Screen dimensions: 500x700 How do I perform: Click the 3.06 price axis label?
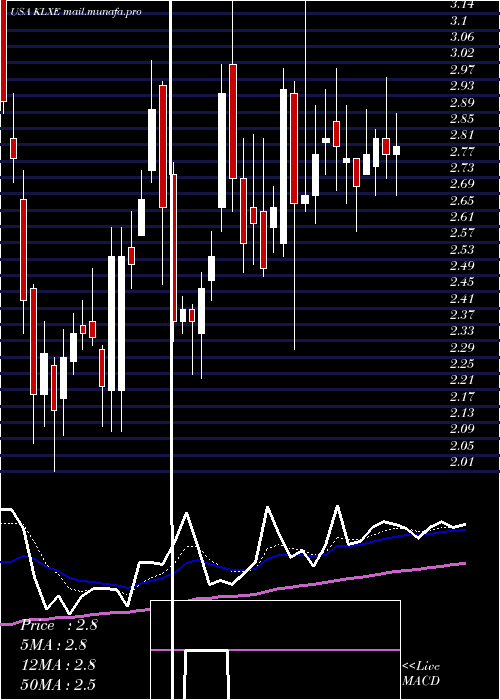[462, 37]
